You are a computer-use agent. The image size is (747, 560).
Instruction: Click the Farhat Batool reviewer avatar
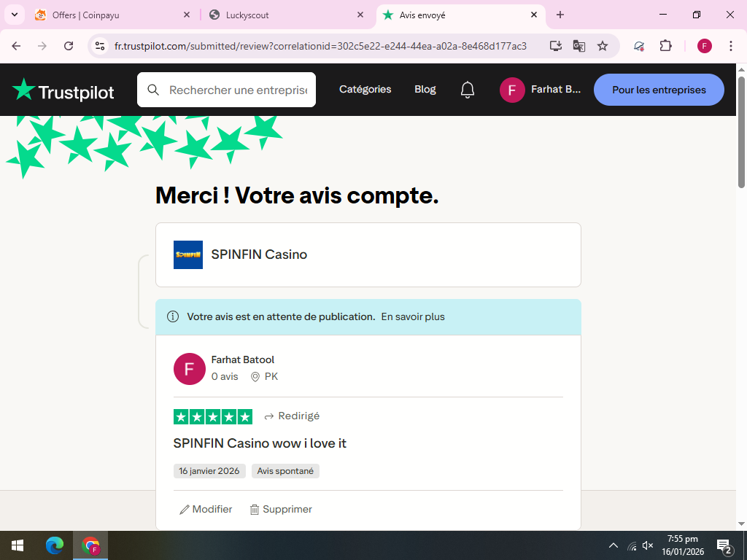coord(189,368)
